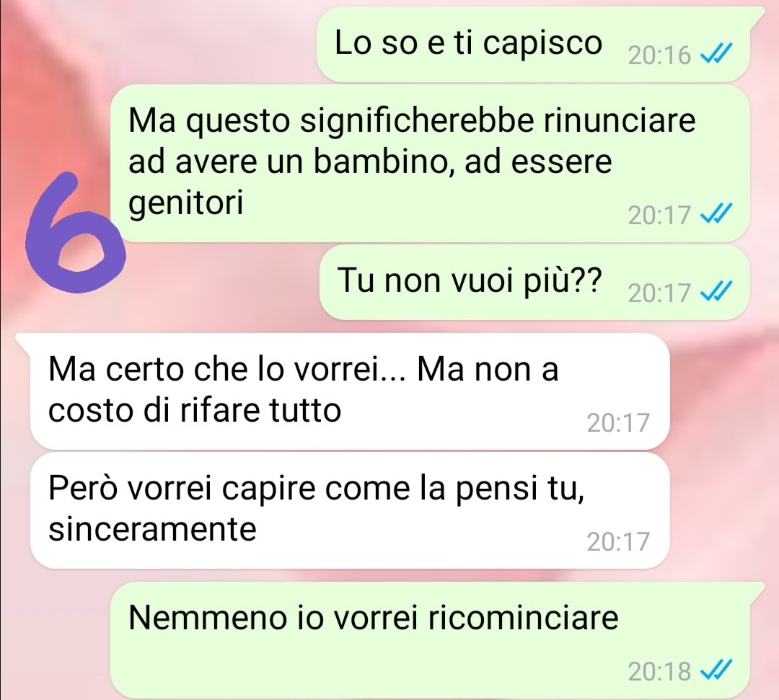Screen dimensions: 779x700
Task: Tap the double checkmark at 20:18
Action: [x=716, y=670]
